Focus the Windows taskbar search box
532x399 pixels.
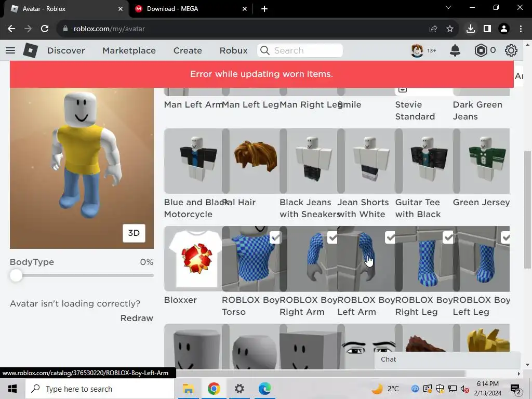click(x=100, y=389)
